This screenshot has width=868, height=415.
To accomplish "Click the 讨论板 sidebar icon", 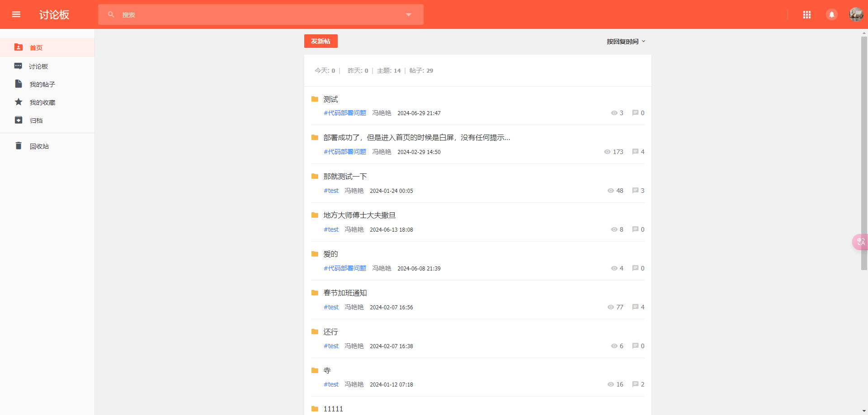I will coord(18,66).
